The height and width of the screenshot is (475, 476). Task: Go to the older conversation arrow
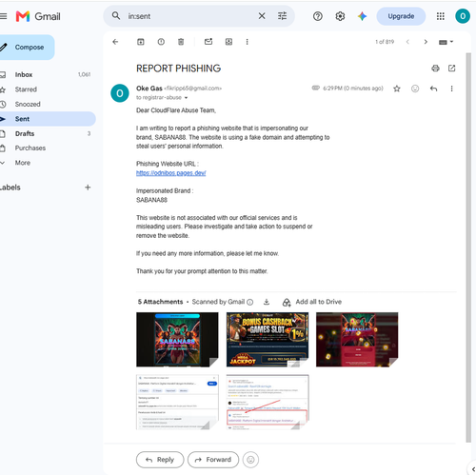pyautogui.click(x=426, y=42)
